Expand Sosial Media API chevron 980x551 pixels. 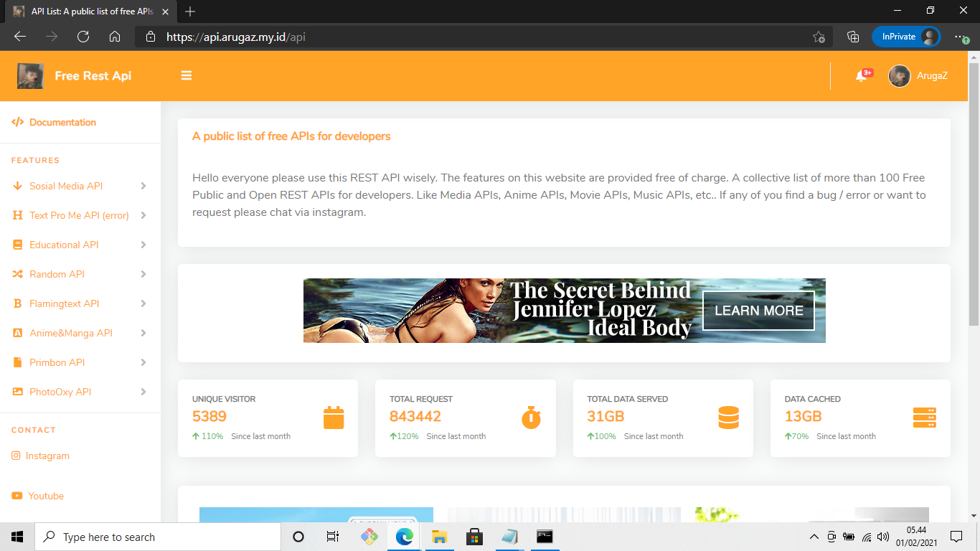coord(143,186)
